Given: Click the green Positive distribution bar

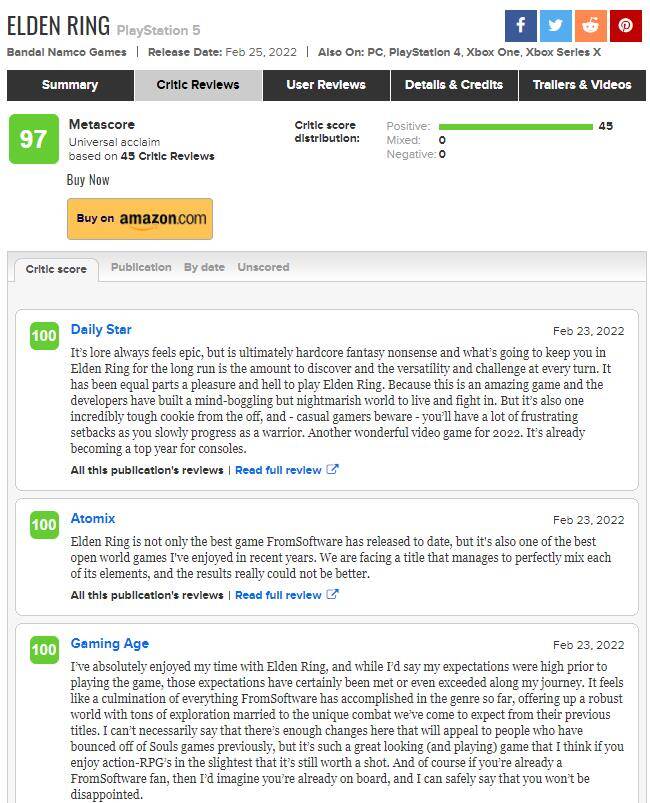Looking at the screenshot, I should click(x=516, y=126).
